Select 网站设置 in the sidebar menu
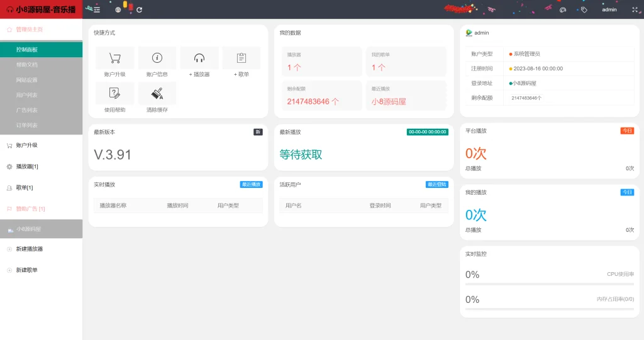 point(27,80)
